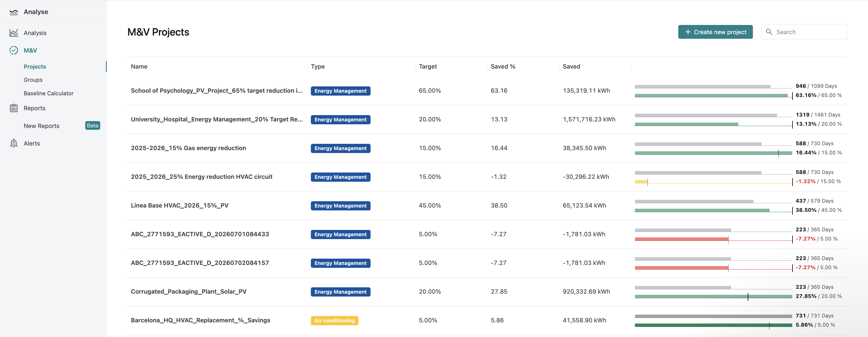Click the M&V checkmark circle icon
The width and height of the screenshot is (868, 337).
coord(13,50)
